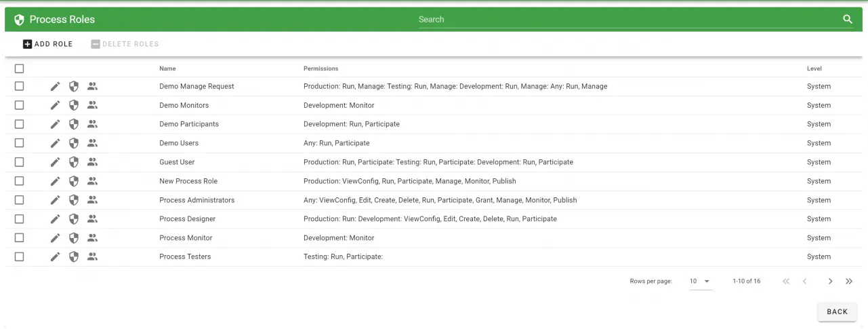868x329 pixels.
Task: Open shield permissions icon for Demo Monitors
Action: [x=74, y=105]
